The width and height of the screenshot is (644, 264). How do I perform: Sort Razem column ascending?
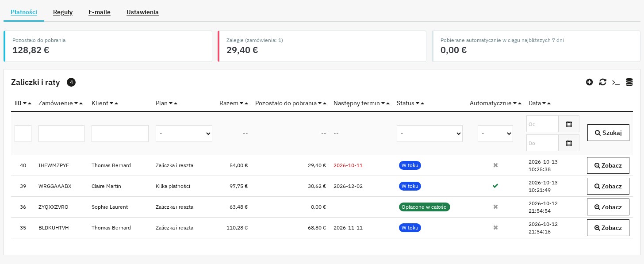246,103
